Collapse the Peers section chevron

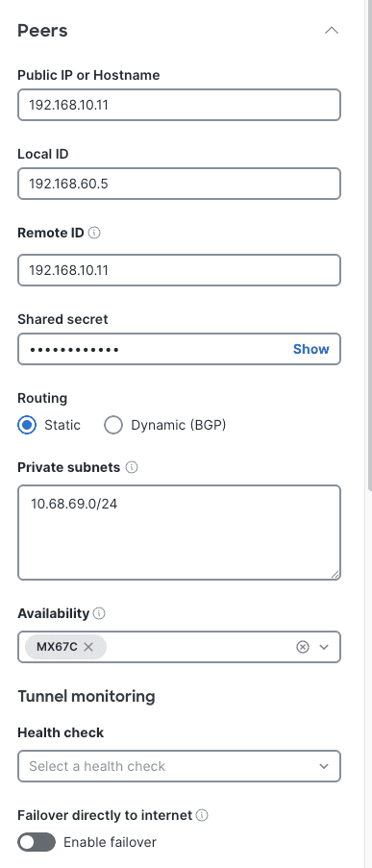point(331,31)
